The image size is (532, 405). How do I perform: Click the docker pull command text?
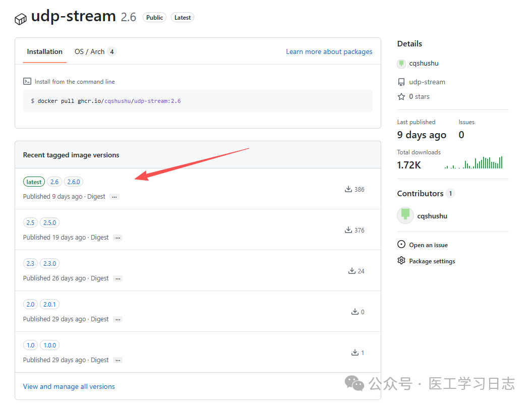click(106, 101)
